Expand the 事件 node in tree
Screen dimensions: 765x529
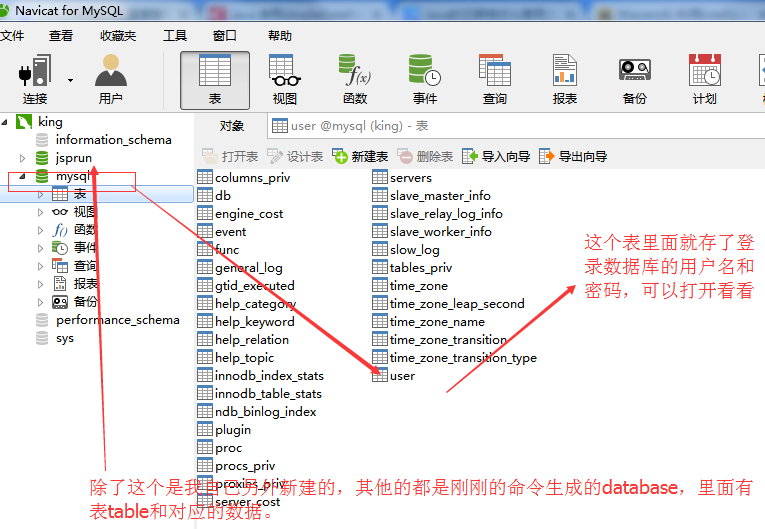pos(40,248)
